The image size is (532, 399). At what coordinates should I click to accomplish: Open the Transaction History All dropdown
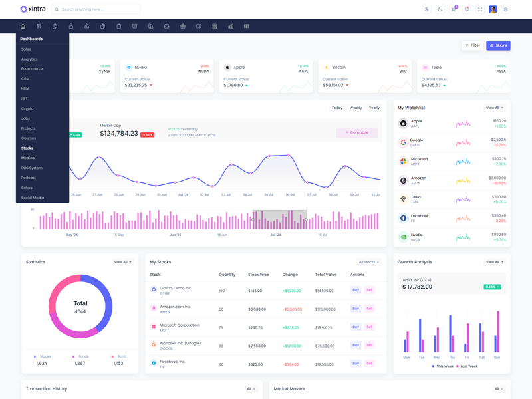click(251, 389)
